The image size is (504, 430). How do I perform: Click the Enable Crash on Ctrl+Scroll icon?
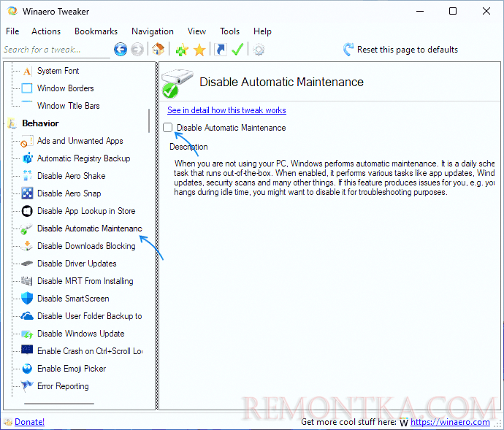click(x=27, y=350)
